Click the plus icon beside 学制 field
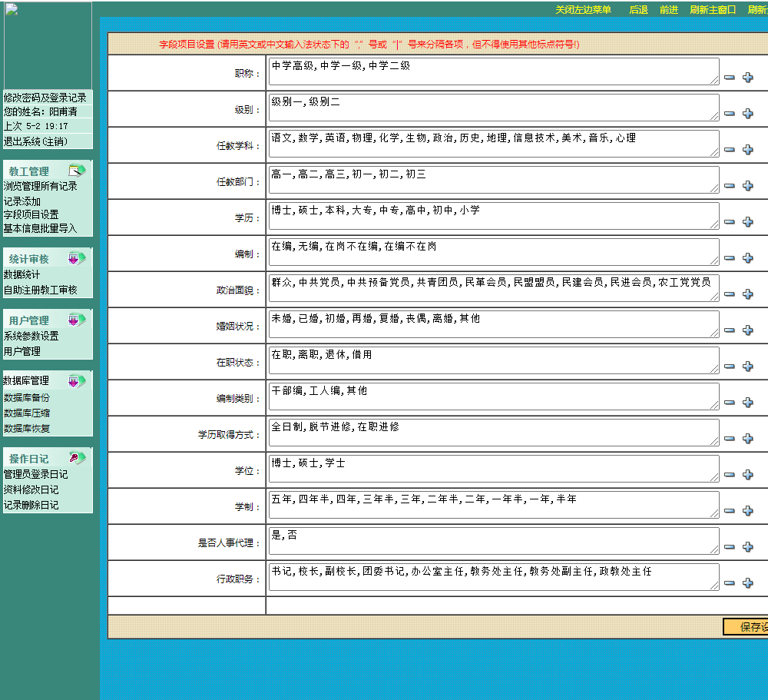 [747, 511]
